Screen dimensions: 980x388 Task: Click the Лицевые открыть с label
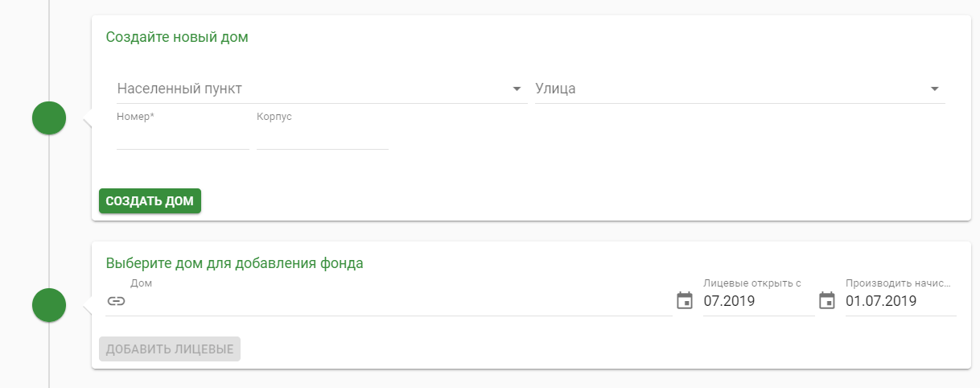(752, 283)
